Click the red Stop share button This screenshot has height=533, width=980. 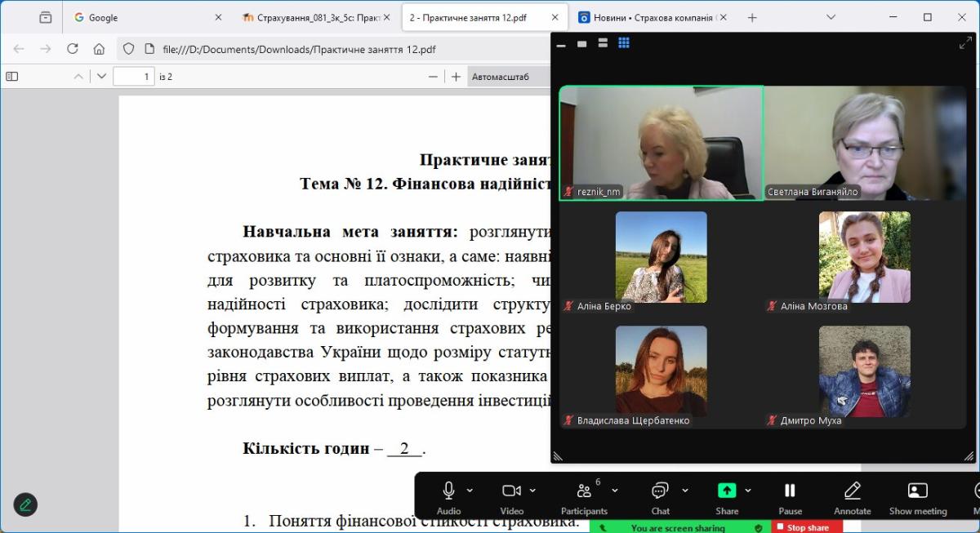coord(807,527)
